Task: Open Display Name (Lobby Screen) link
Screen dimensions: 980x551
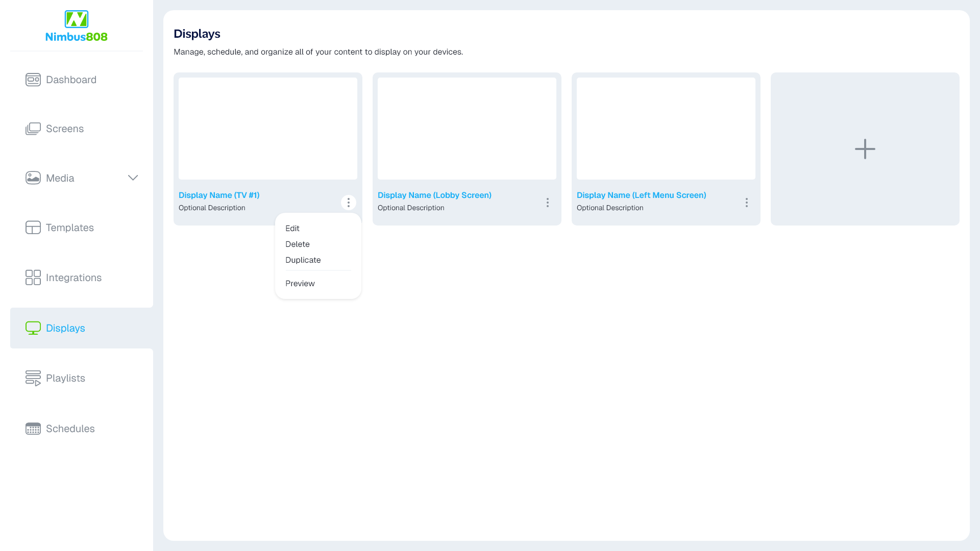Action: click(434, 195)
